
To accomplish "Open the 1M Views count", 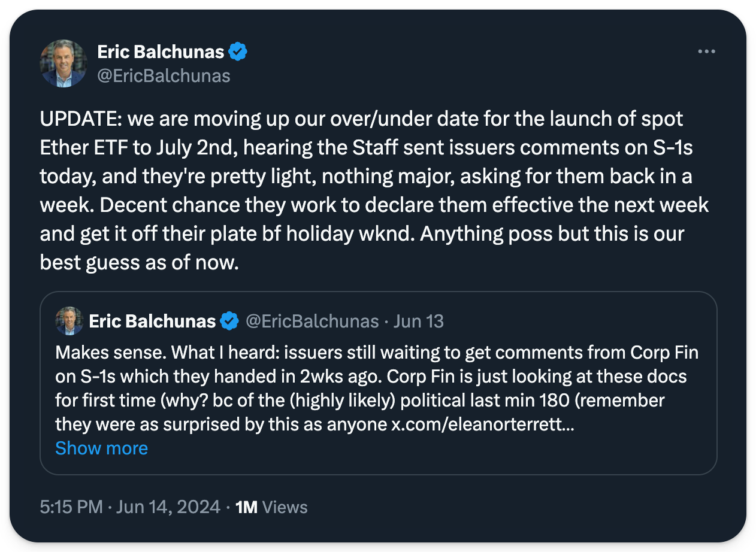I will pyautogui.click(x=271, y=508).
